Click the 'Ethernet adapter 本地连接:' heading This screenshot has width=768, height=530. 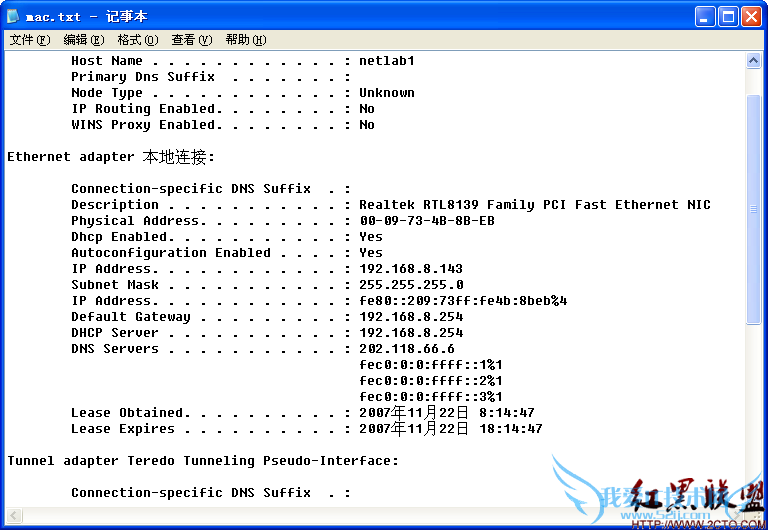(x=111, y=157)
